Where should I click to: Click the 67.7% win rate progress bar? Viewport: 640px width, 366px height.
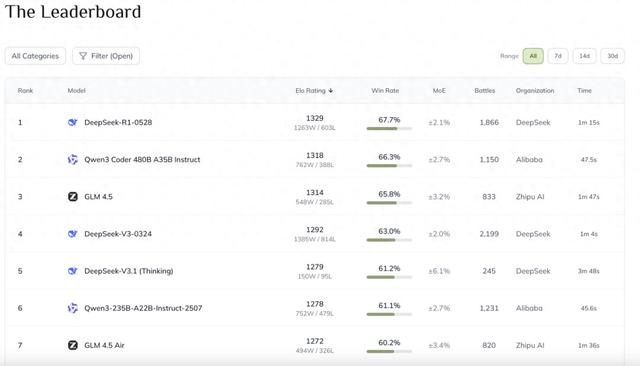point(389,129)
